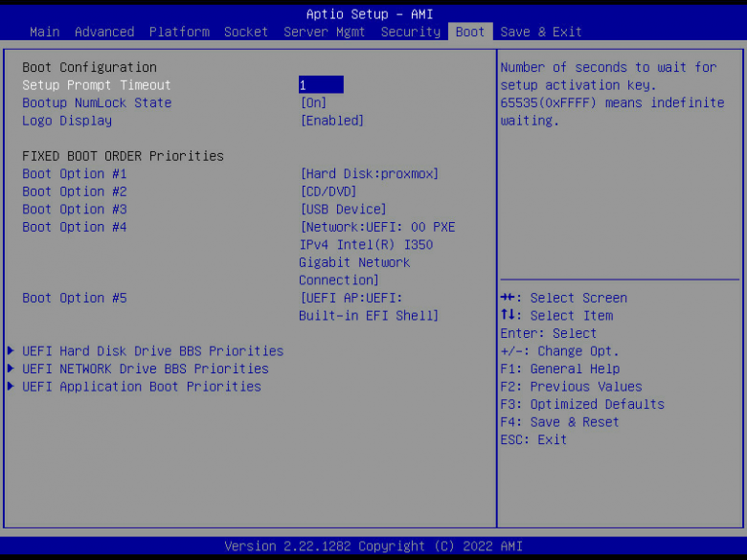The image size is (747, 560).
Task: Open the [USB Device] boot option value
Action: point(343,209)
